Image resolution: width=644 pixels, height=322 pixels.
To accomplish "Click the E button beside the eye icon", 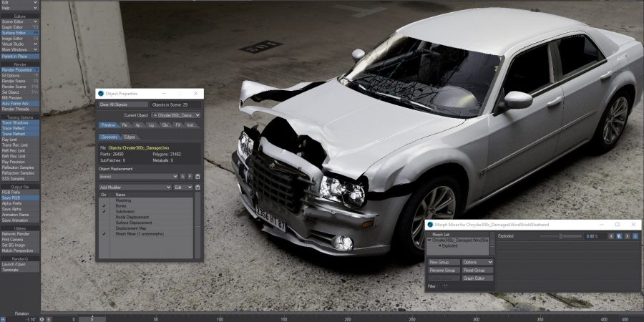I will tap(49, 319).
